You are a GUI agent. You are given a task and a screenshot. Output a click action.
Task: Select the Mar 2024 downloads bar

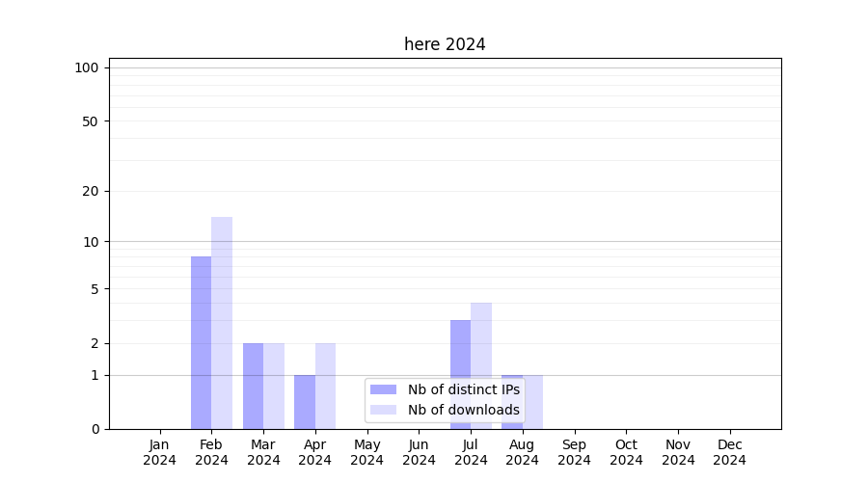(274, 386)
